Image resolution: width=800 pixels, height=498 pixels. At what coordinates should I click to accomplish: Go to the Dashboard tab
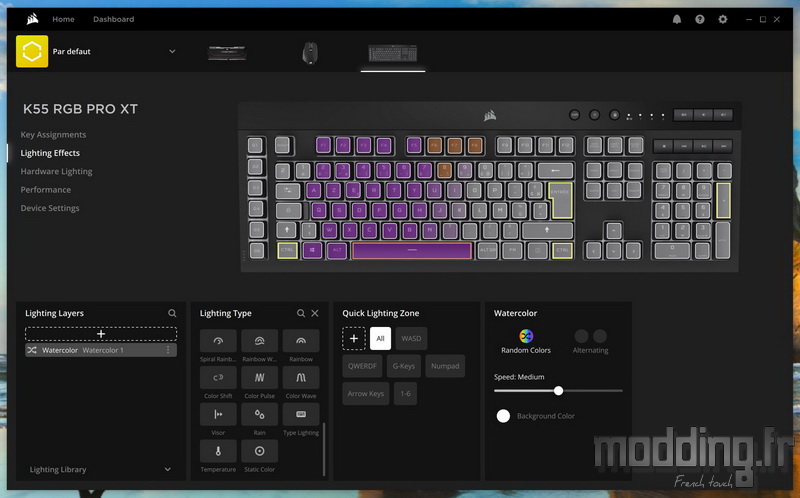[x=113, y=19]
